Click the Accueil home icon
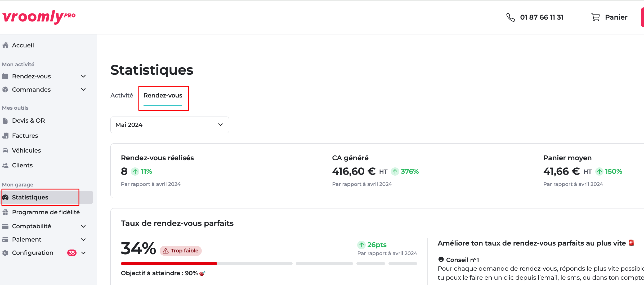The image size is (644, 285). point(5,45)
